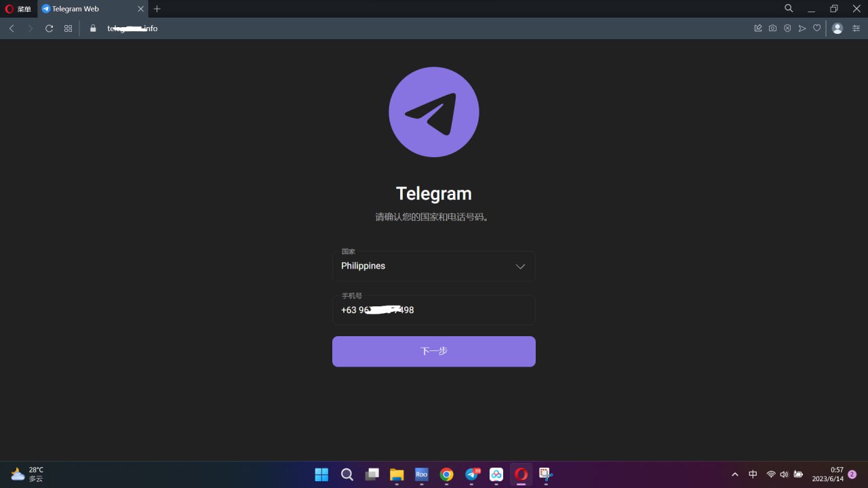Click the phone number input field
The image size is (868, 488).
tap(433, 310)
